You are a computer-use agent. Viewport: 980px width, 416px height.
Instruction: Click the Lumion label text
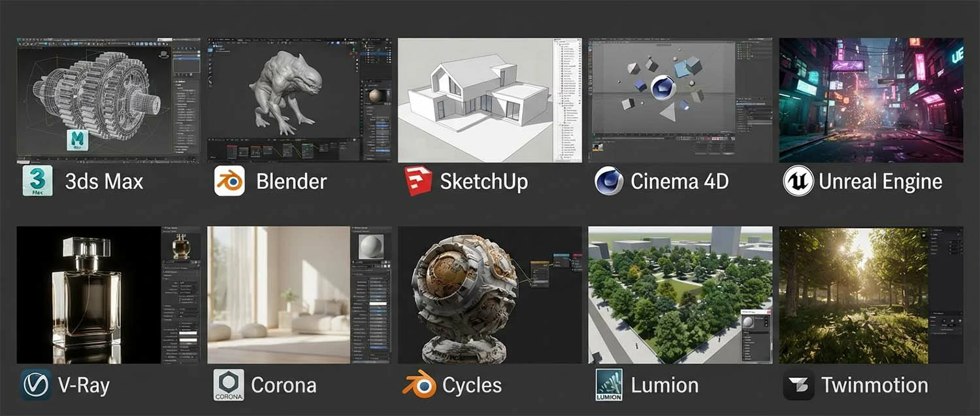(x=664, y=385)
